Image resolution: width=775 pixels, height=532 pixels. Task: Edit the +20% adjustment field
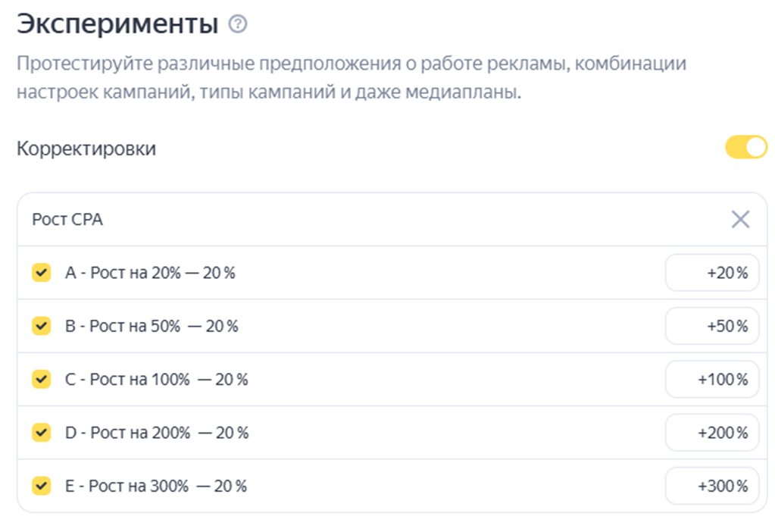tap(711, 273)
